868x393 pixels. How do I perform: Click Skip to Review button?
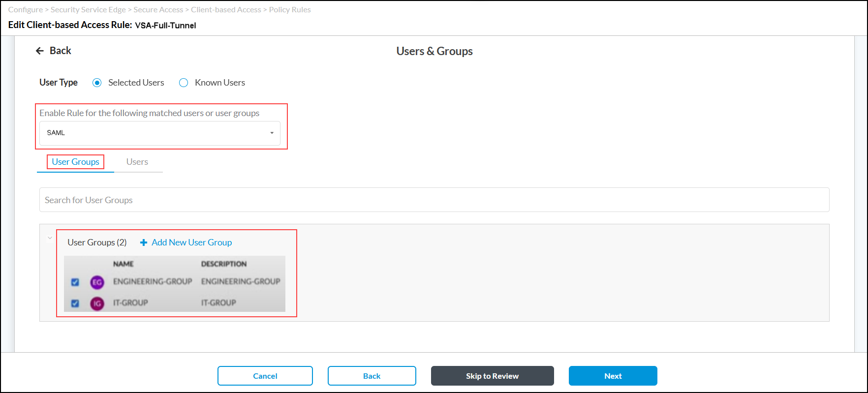493,376
